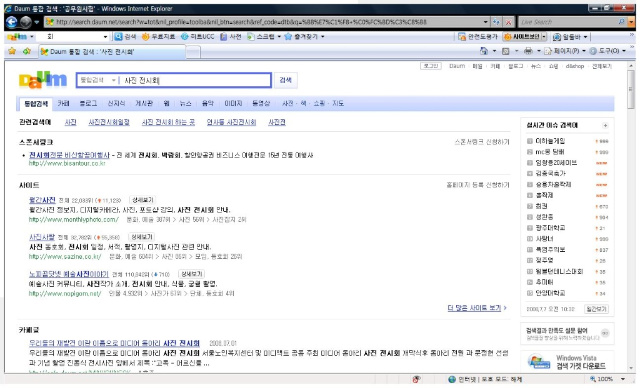
Task: Click the Daum search text field
Action: click(195, 80)
